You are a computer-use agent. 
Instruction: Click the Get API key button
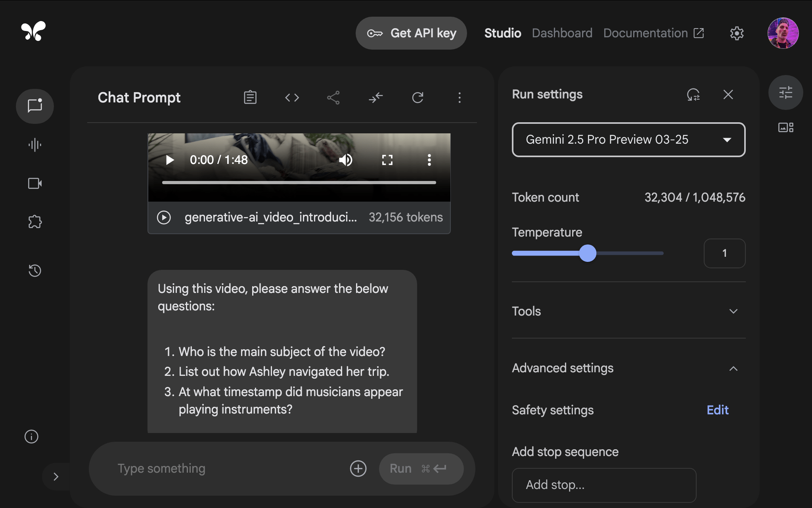pos(411,33)
